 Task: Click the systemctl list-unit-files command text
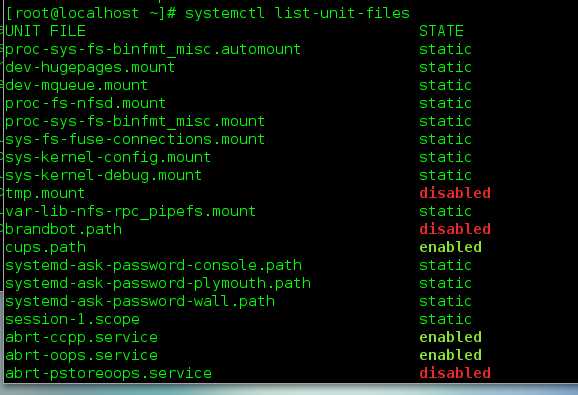pyautogui.click(x=297, y=13)
